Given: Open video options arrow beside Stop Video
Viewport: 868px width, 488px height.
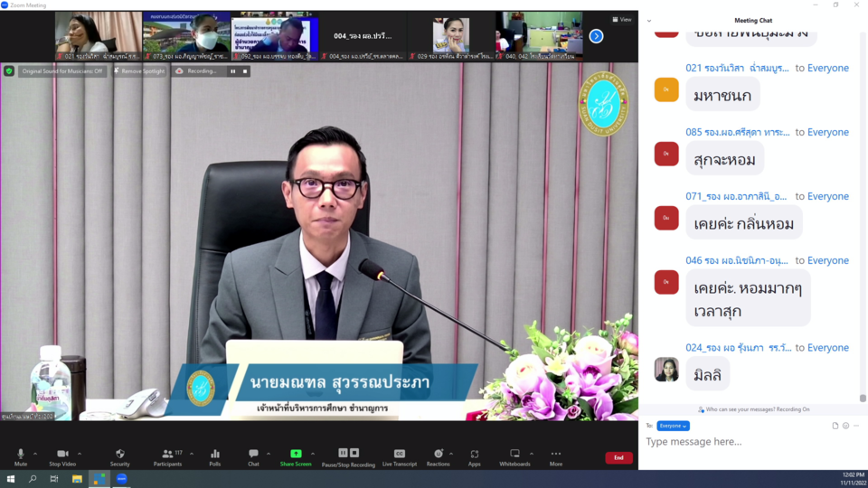Looking at the screenshot, I should pyautogui.click(x=80, y=454).
